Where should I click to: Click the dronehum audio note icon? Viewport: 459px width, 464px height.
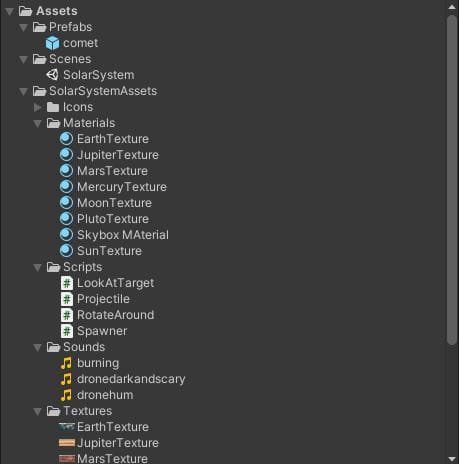click(x=66, y=395)
